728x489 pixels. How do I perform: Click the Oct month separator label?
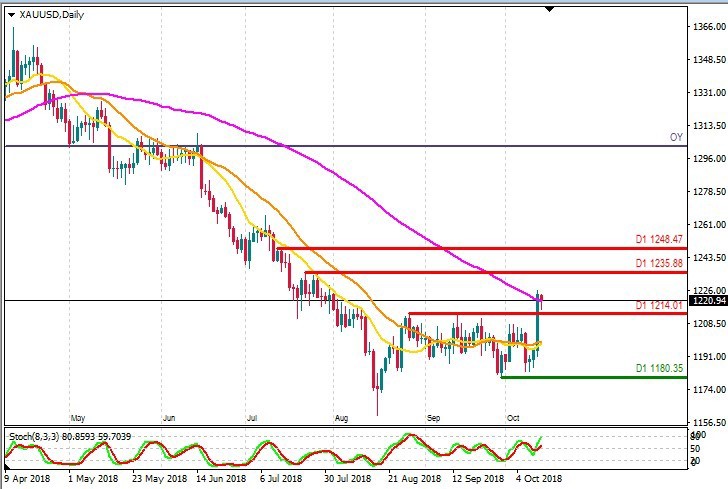513,418
